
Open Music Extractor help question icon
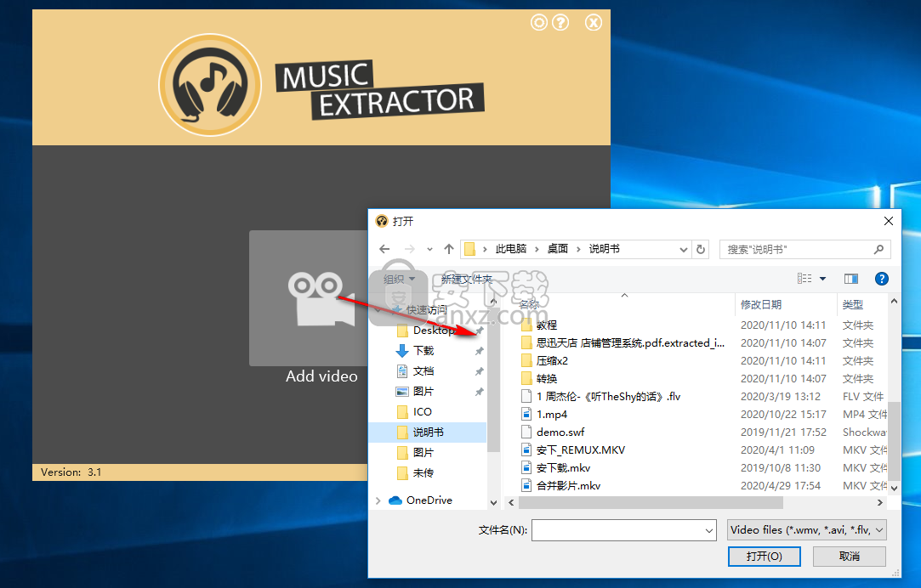[560, 22]
